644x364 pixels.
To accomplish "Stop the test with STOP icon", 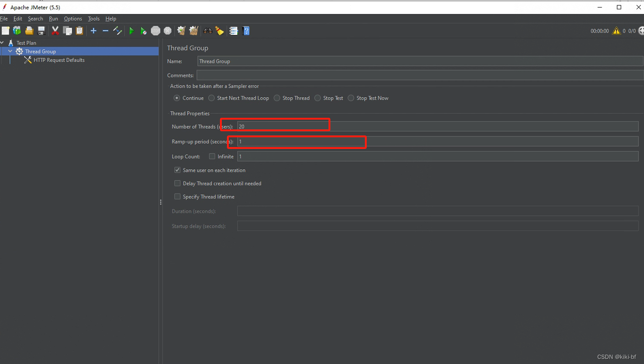I will coord(156,31).
